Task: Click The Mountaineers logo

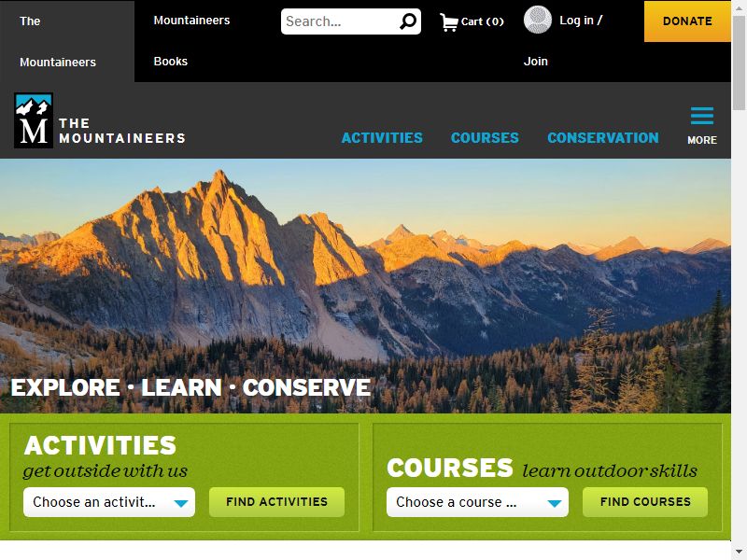Action: click(100, 120)
